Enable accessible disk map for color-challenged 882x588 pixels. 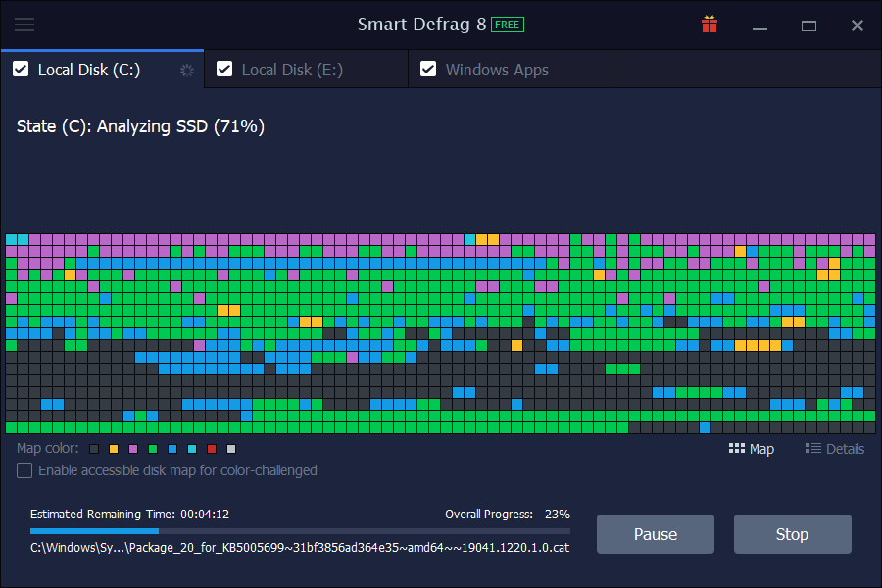click(24, 470)
